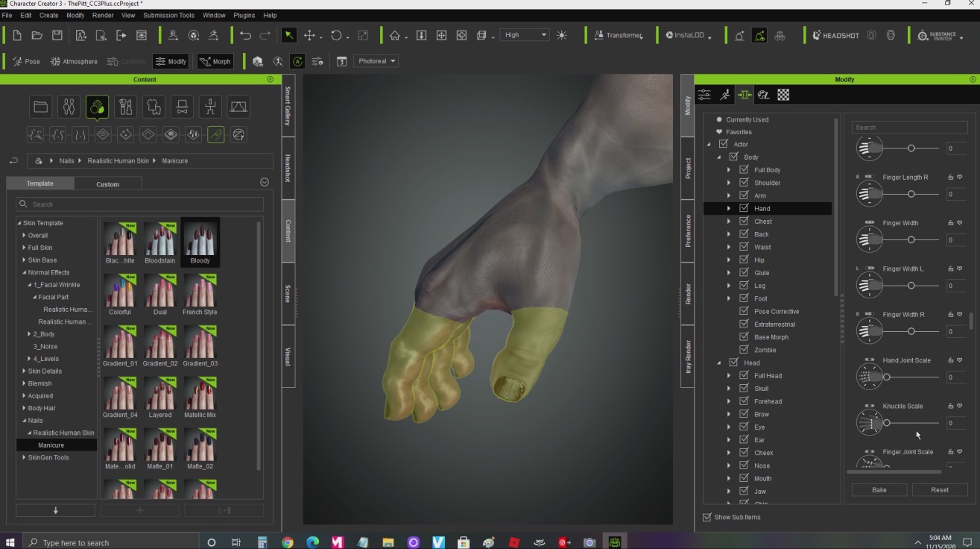Click the Redo arrow
Screen dimensions: 980x549
coord(265,35)
